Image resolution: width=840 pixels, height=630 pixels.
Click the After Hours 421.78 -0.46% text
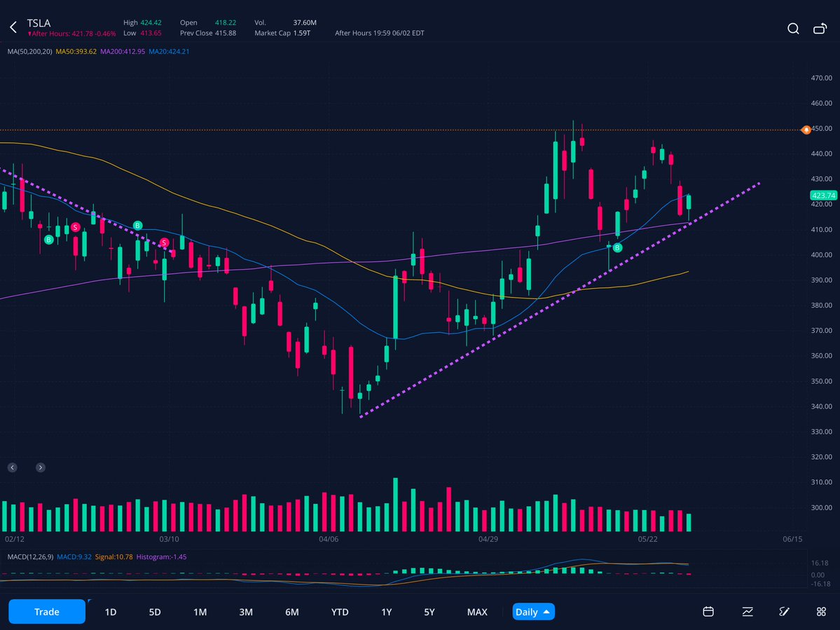click(72, 34)
